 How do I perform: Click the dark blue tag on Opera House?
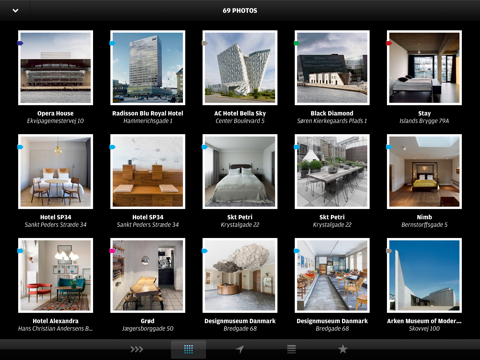(x=20, y=43)
